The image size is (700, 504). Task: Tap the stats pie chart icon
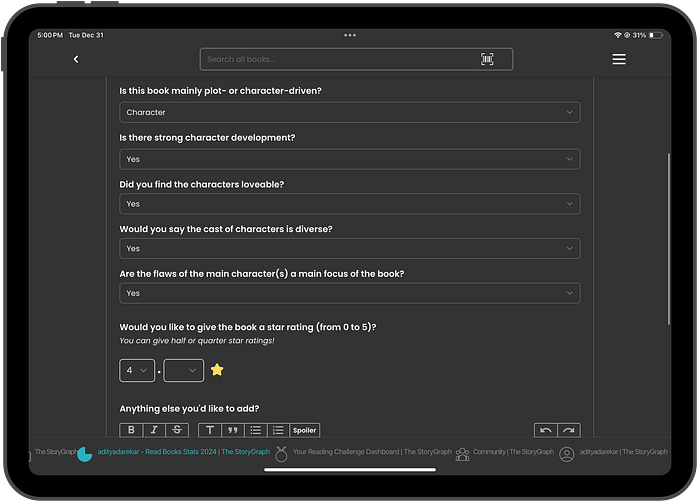tap(84, 454)
